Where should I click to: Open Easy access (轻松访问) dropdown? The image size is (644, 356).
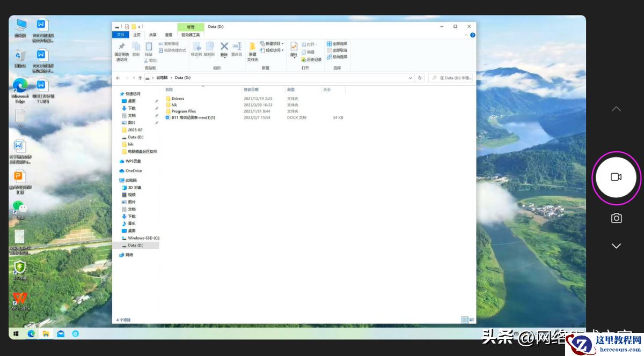click(272, 50)
